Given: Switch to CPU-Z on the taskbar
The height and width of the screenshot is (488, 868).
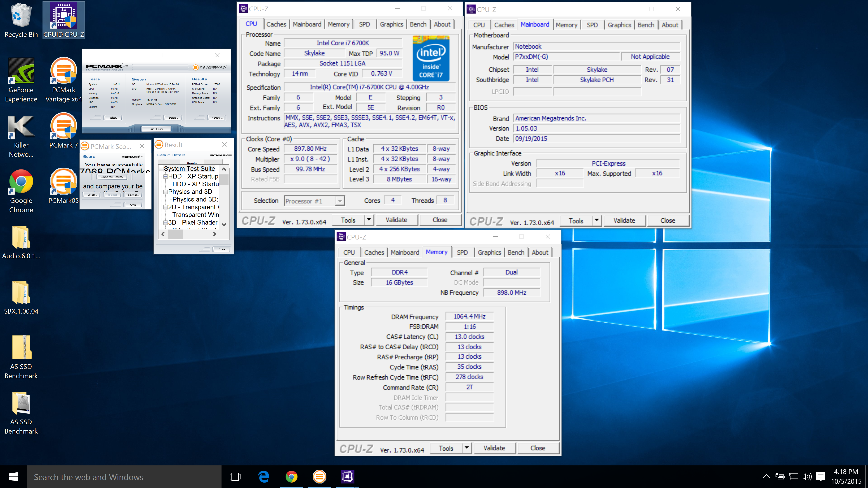Looking at the screenshot, I should point(347,477).
